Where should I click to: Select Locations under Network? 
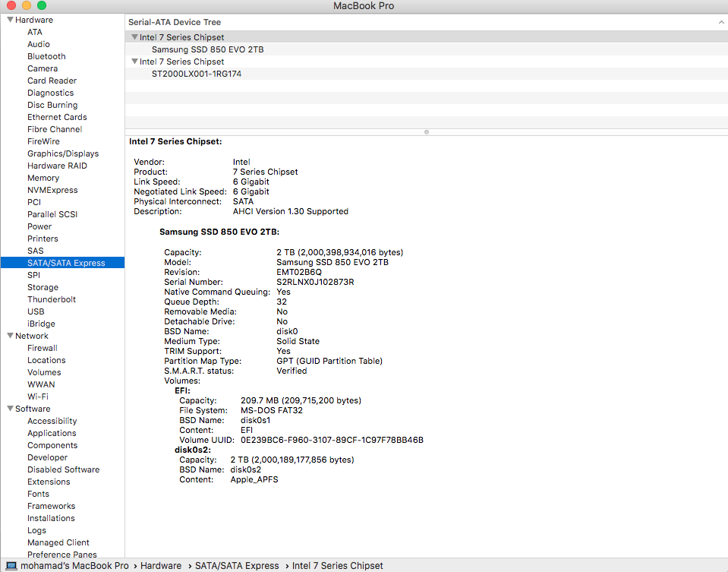click(46, 360)
